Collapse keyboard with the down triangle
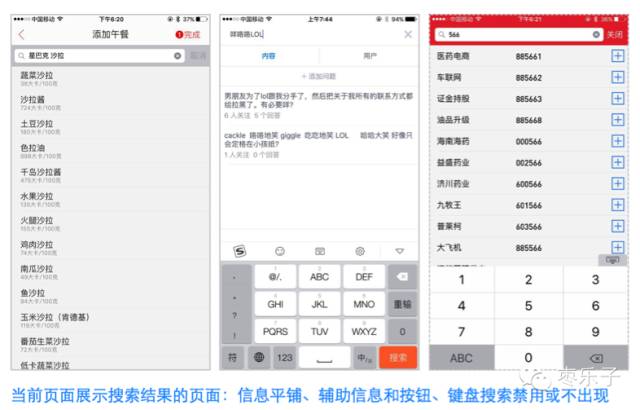This screenshot has height=410, width=640. click(400, 251)
